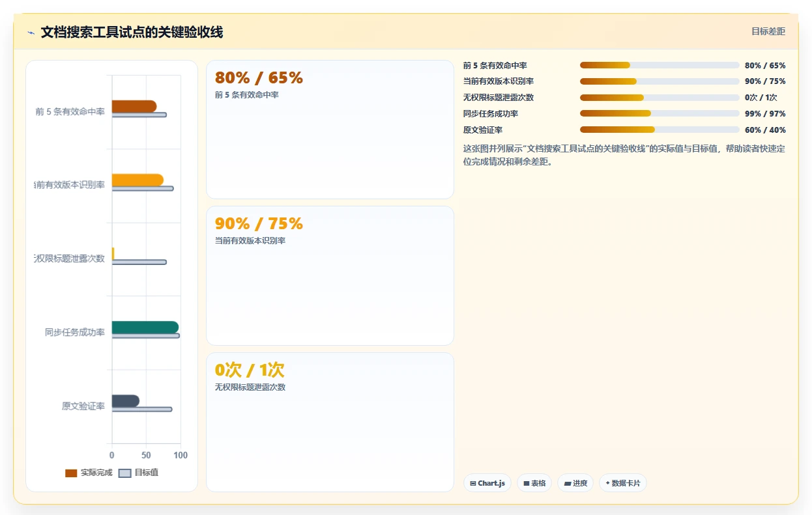Click the 当前有效版本识别率 caption in the second card

point(250,241)
